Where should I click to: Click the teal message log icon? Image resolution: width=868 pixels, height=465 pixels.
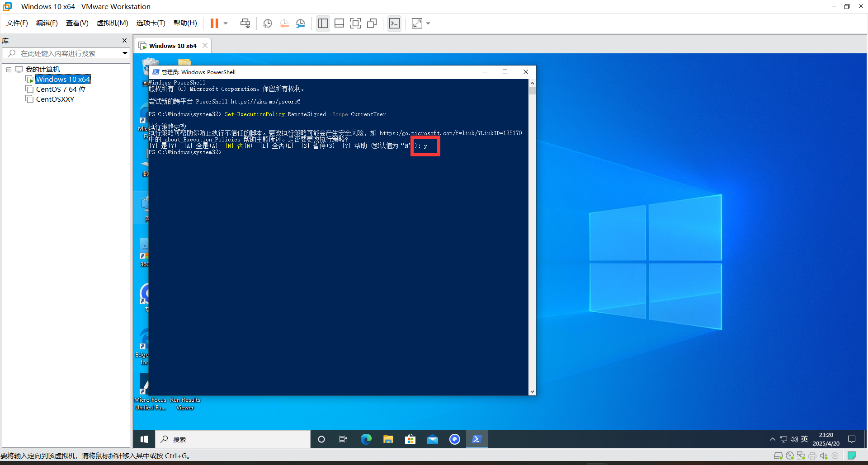point(852,456)
